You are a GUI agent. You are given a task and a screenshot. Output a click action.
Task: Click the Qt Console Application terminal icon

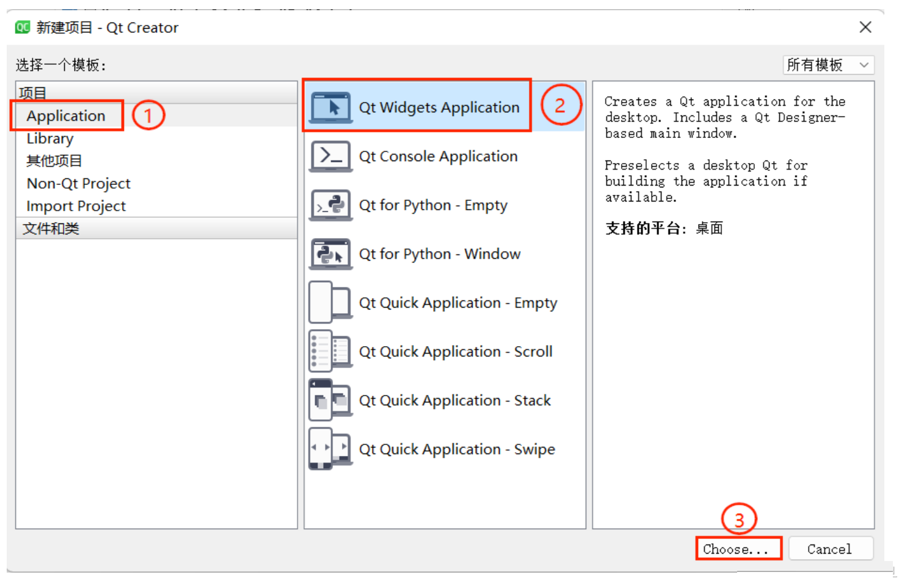click(x=330, y=156)
